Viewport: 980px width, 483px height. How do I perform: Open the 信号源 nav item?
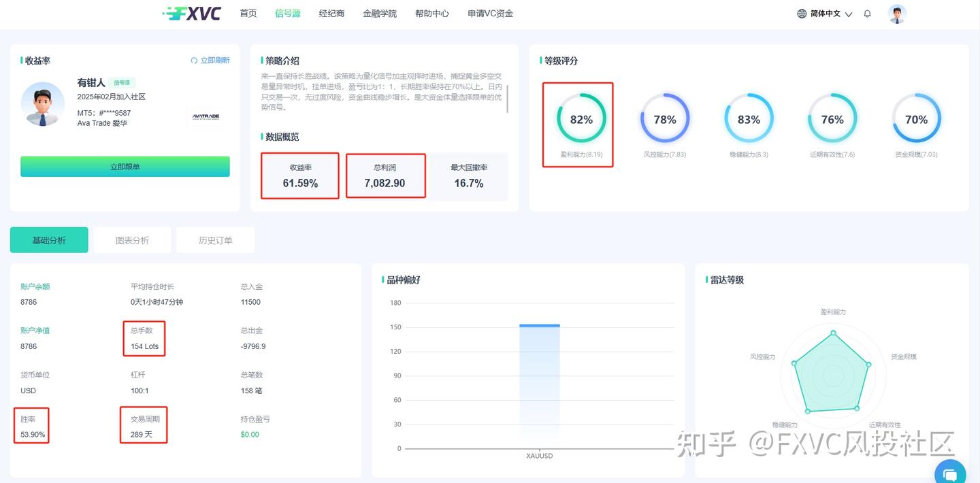(x=288, y=14)
